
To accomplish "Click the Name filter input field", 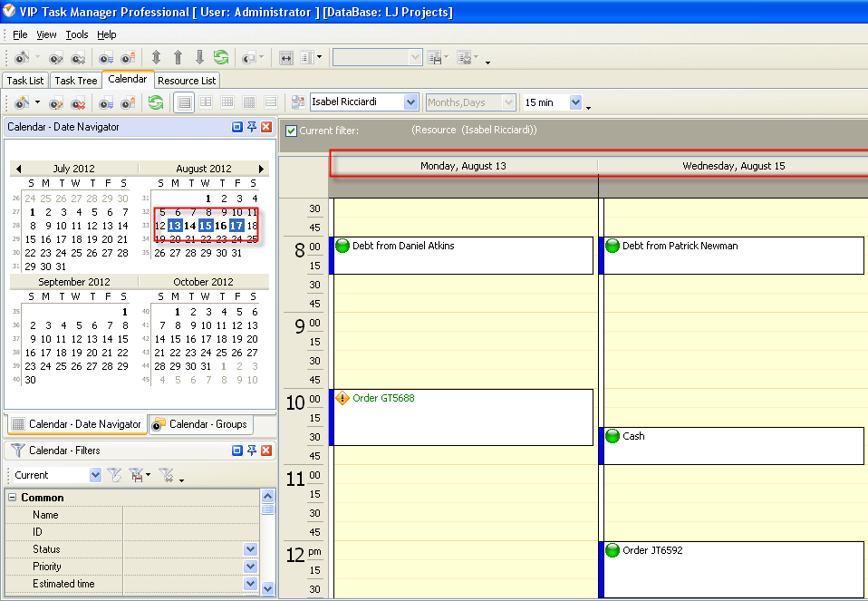I will [190, 515].
